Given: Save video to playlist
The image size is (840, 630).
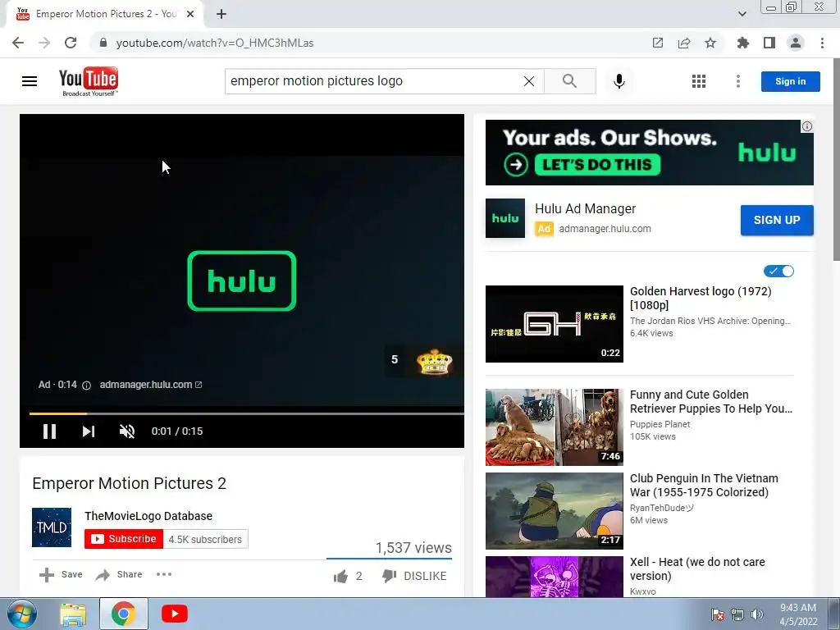Looking at the screenshot, I should 61,575.
